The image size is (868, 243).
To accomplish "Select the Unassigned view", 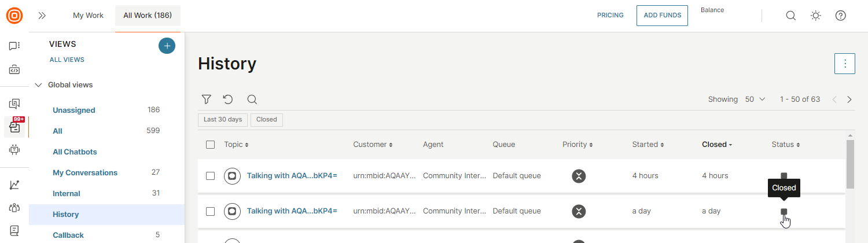I will (x=74, y=110).
